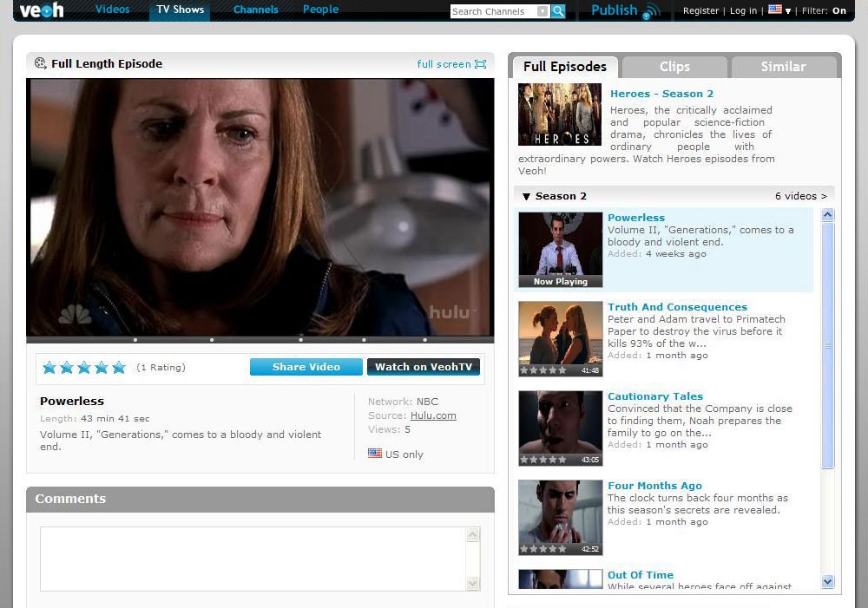This screenshot has width=868, height=608.
Task: Click the Log in link
Action: coord(744,10)
